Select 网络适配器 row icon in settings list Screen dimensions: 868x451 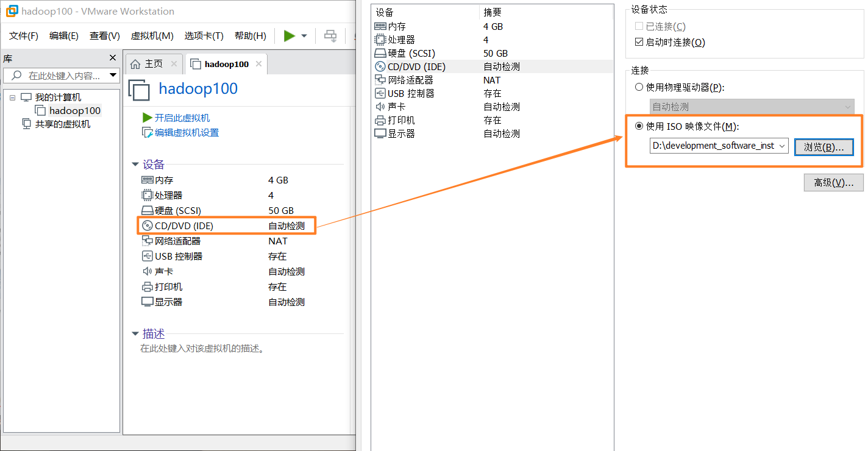click(x=380, y=80)
